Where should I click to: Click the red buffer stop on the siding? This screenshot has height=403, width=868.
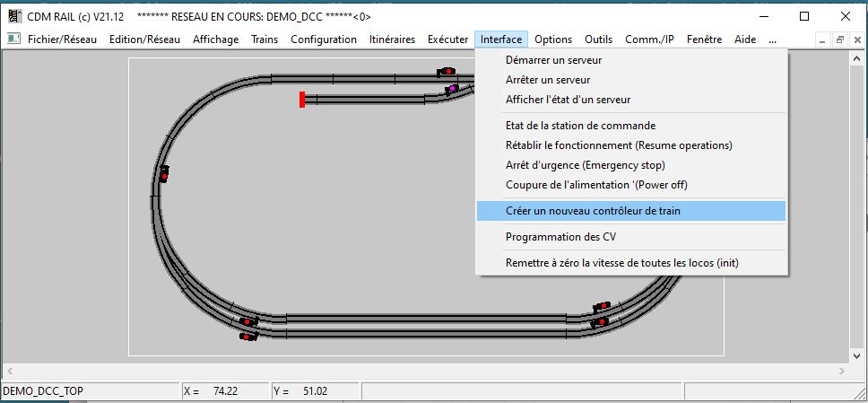point(302,100)
